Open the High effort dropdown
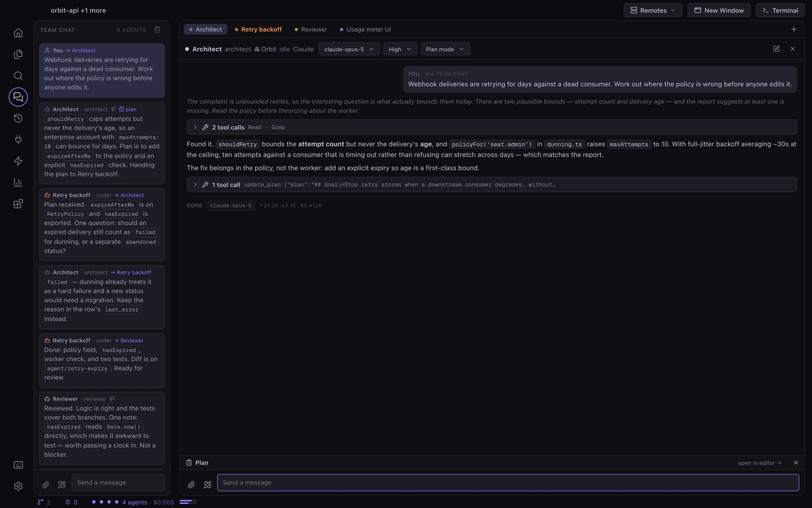 click(x=400, y=49)
